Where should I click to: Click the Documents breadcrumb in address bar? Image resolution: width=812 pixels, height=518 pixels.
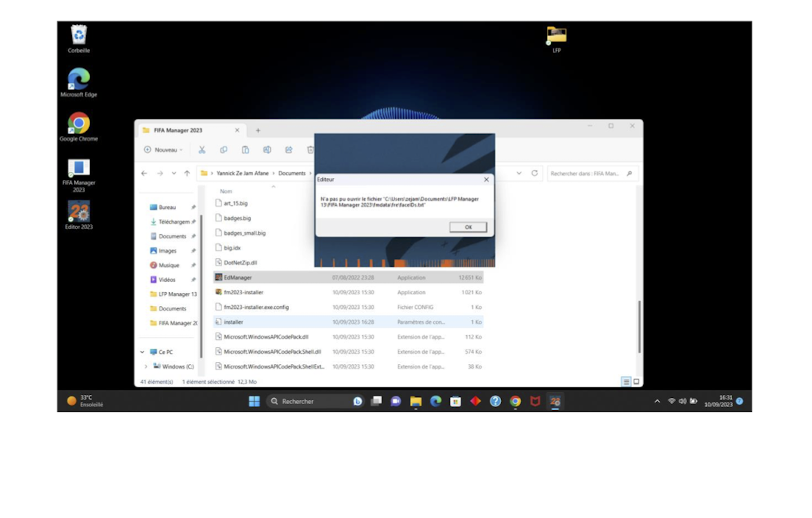tap(292, 173)
